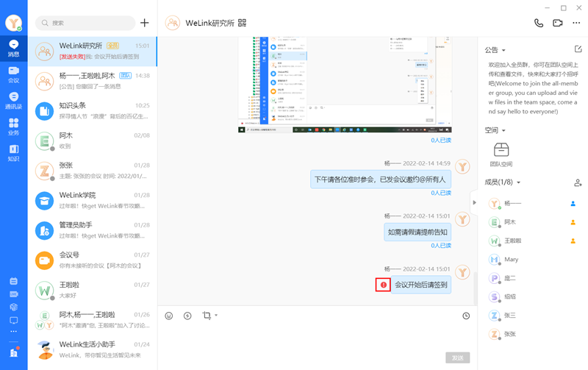This screenshot has width=588, height=370.
Task: Open the WeLink生活小助手 conversation
Action: point(93,349)
